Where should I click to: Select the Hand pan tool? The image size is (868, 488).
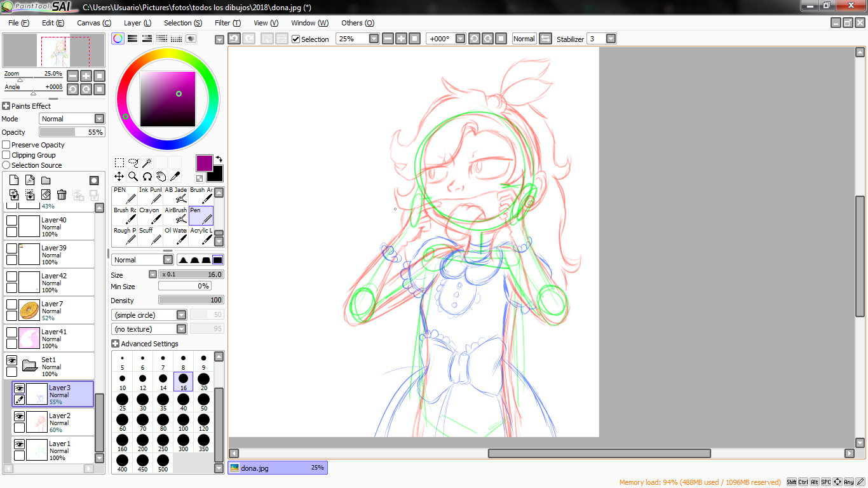click(161, 177)
